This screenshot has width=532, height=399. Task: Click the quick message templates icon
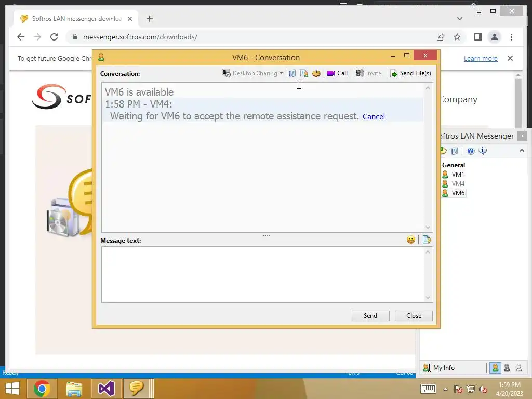coord(427,240)
